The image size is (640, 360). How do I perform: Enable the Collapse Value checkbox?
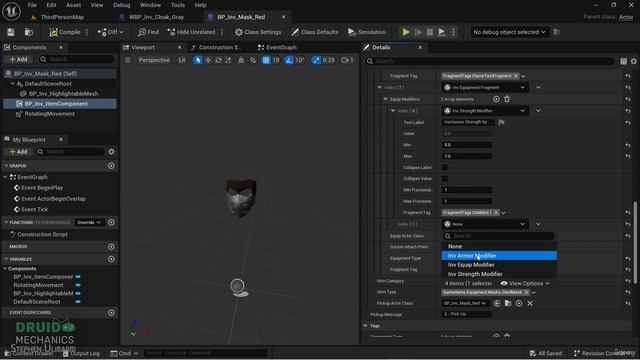point(444,179)
